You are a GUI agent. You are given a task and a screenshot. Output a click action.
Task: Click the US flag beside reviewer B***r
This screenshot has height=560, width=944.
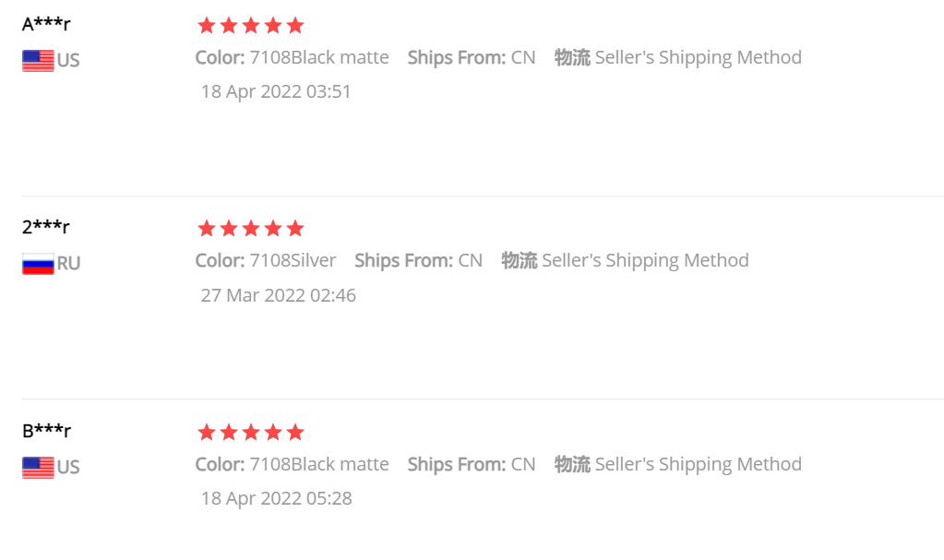(x=38, y=468)
